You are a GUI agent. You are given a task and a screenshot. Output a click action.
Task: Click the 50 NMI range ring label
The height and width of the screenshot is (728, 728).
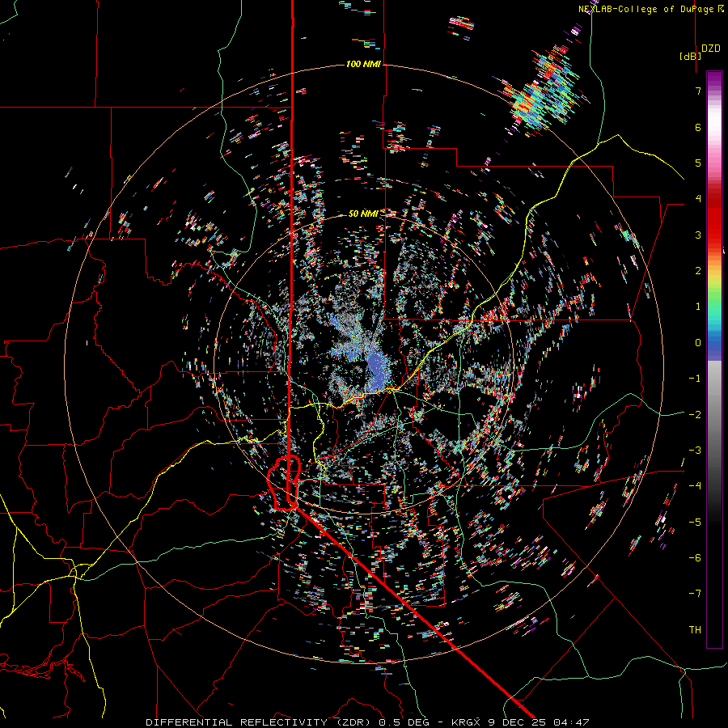pyautogui.click(x=363, y=214)
